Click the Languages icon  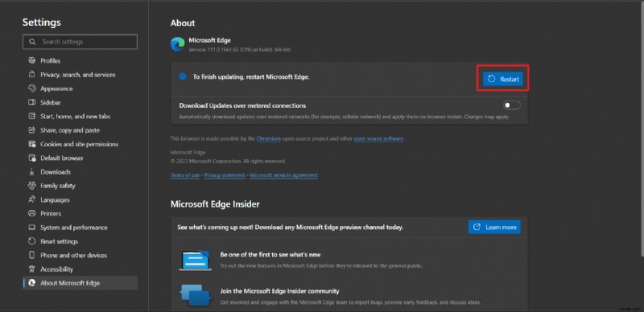click(x=32, y=199)
